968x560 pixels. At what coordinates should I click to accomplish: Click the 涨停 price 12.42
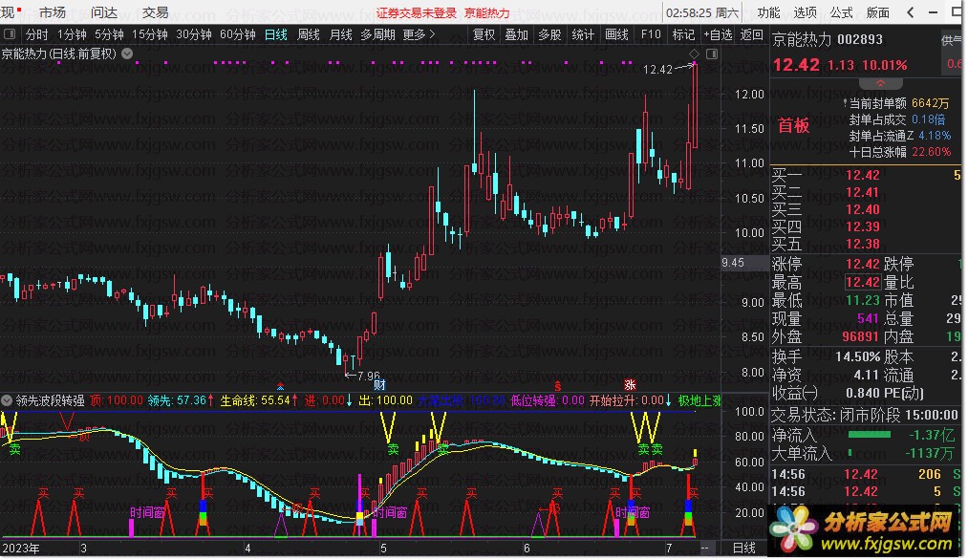[x=863, y=265]
